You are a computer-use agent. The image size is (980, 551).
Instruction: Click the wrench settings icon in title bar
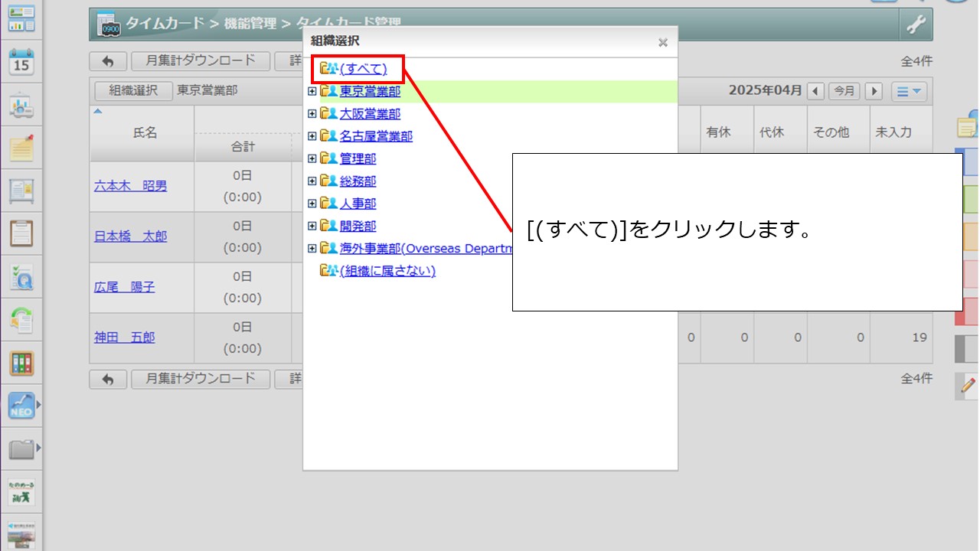(x=916, y=25)
